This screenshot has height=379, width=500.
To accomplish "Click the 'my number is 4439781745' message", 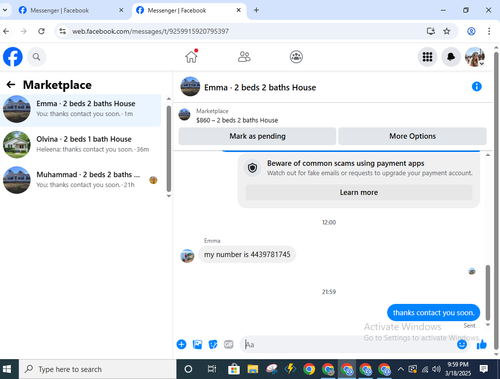I will click(247, 255).
